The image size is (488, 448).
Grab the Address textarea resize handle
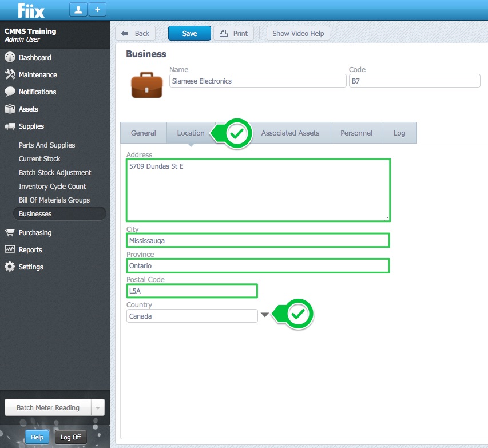coord(387,218)
